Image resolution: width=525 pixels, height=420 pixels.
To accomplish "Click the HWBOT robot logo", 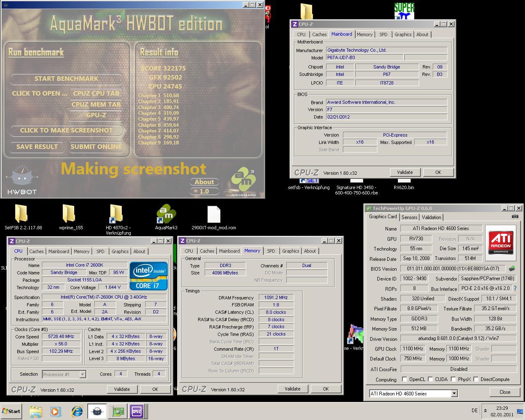I will (x=22, y=180).
